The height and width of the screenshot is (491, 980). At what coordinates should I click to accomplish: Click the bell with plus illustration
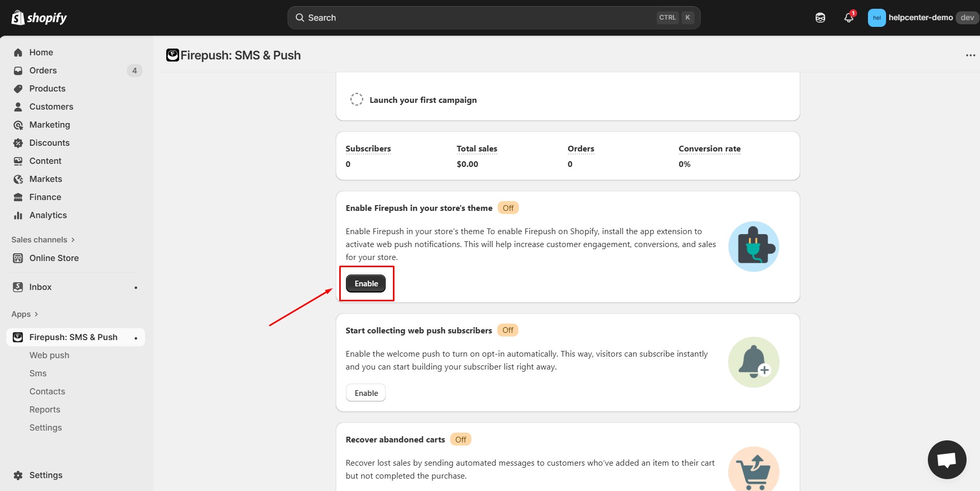tap(753, 362)
